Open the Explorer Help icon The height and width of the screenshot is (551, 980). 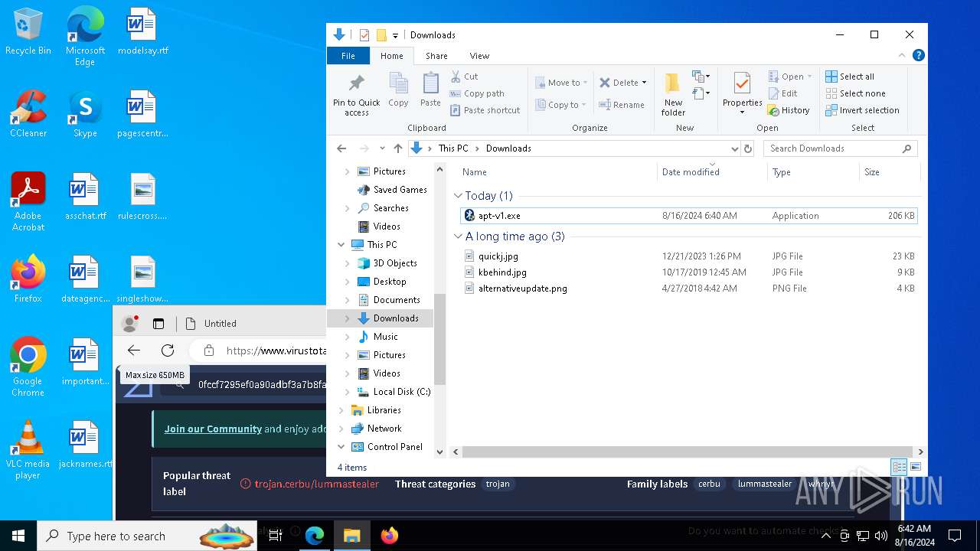[x=918, y=55]
